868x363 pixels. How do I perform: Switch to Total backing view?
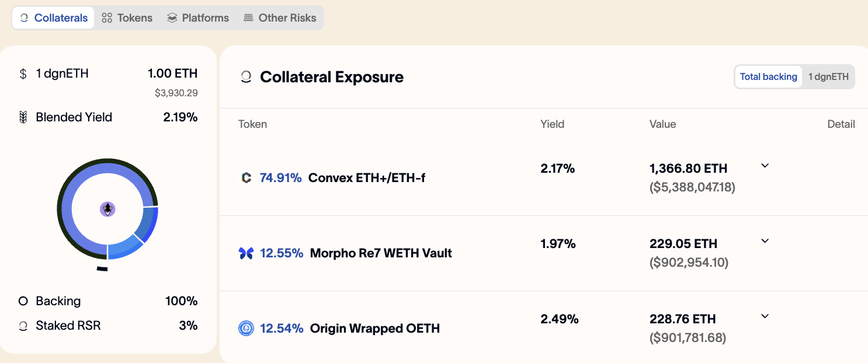(x=768, y=76)
